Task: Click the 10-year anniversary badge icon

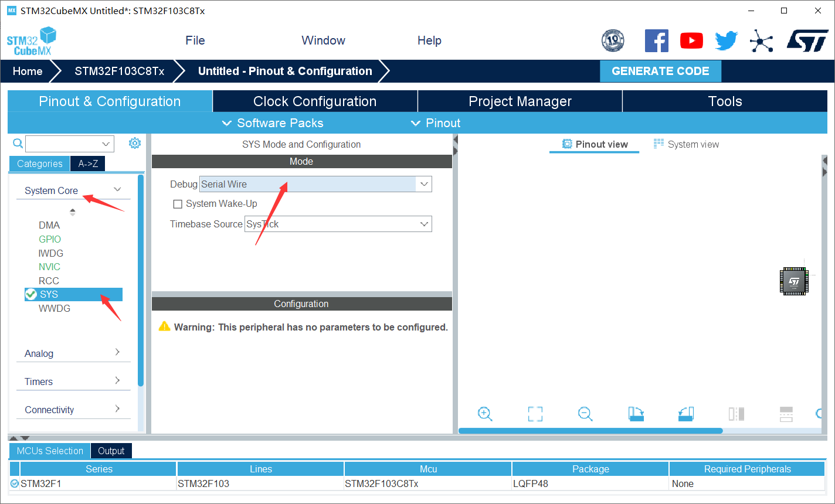Action: pyautogui.click(x=613, y=40)
